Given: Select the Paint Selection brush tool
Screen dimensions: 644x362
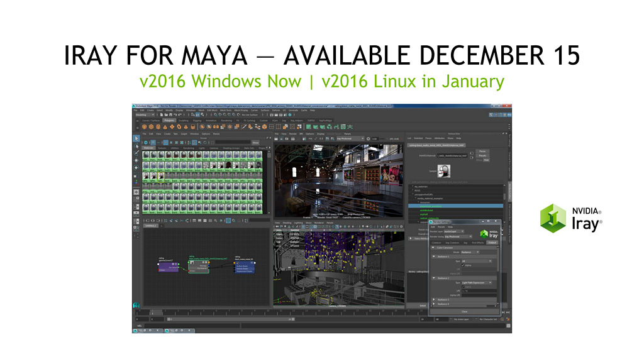Looking at the screenshot, I should point(136,153).
